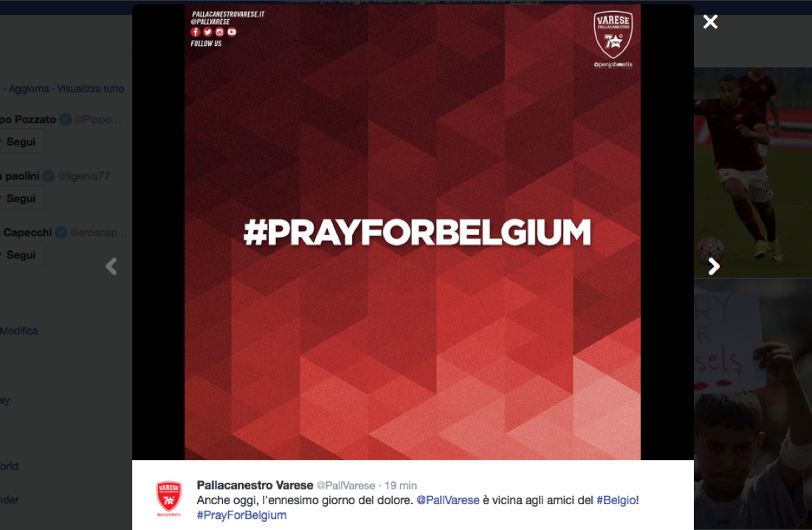Click the YouTube icon in the image
Screen dimensions: 812x530
[x=232, y=32]
